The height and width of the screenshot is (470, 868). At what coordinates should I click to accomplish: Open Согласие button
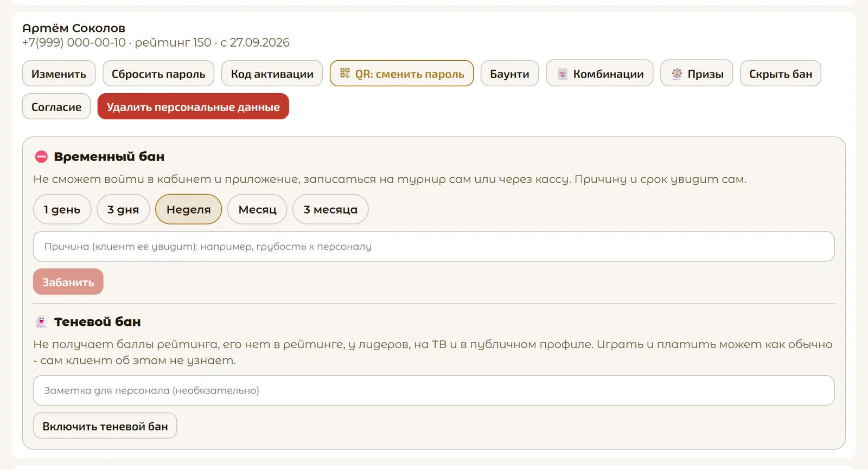coord(56,107)
